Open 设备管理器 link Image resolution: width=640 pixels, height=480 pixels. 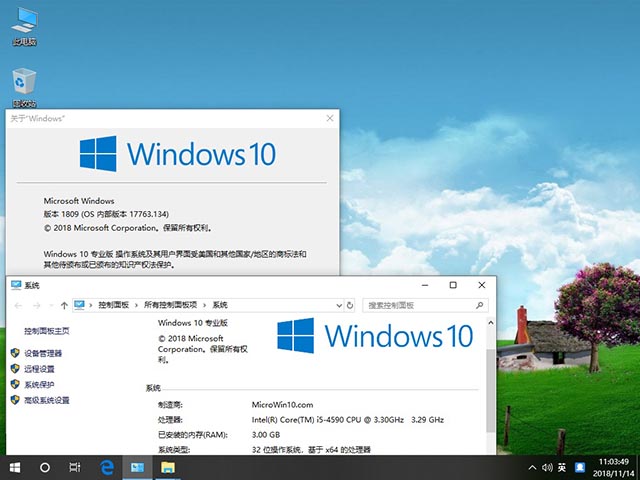coord(43,353)
